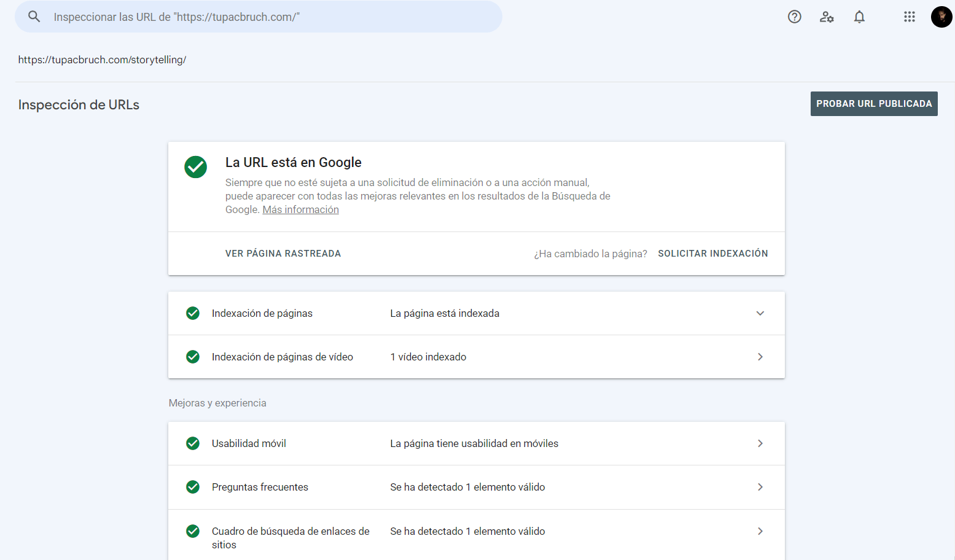Image resolution: width=955 pixels, height=560 pixels.
Task: Open Preguntas frecuentes details arrow
Action: coord(760,487)
